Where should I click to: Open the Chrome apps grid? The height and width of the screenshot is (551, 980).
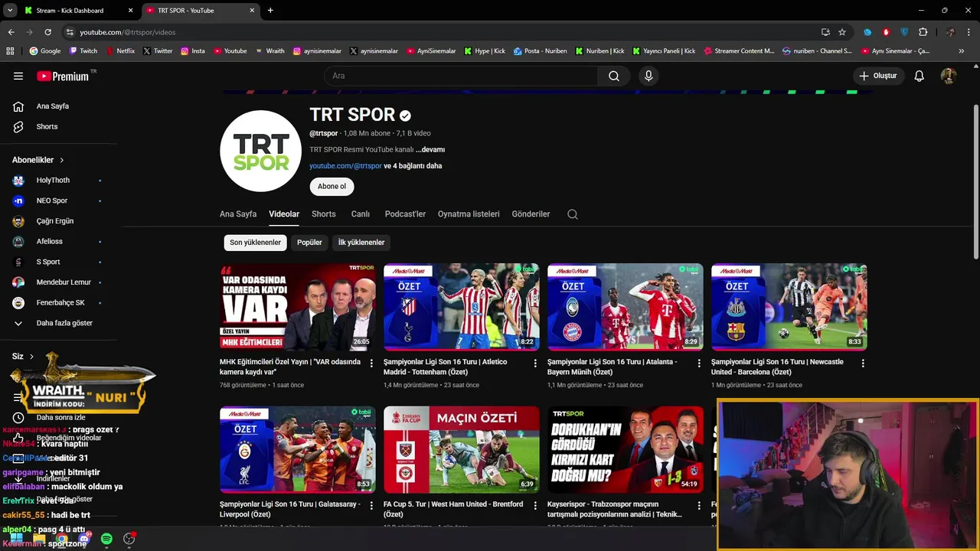(10, 51)
